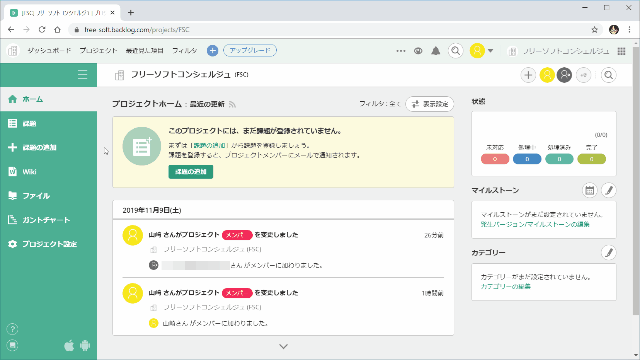The height and width of the screenshot is (360, 640).
Task: Click user avatar of the 1-hour-old activity
Action: click(x=133, y=293)
